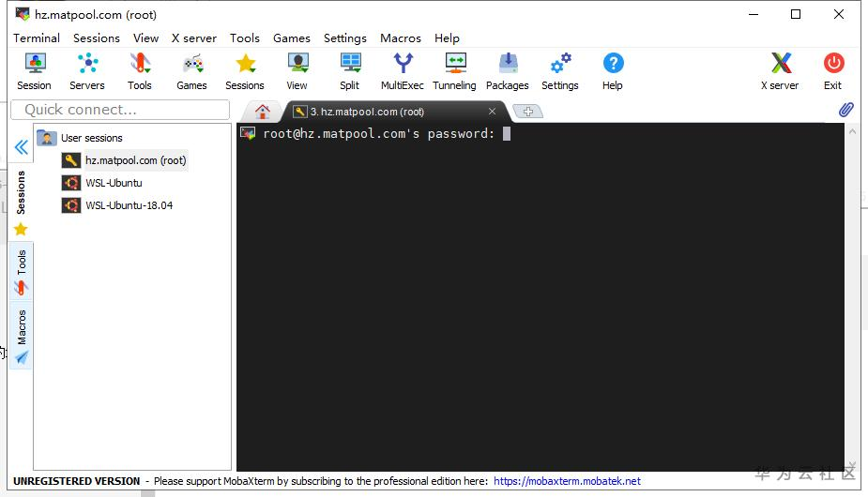Open the View toolbar icon
Screen dimensions: 868x497
(x=297, y=72)
